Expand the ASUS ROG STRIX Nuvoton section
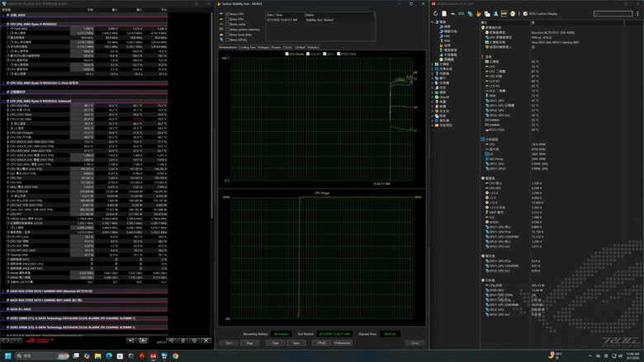The image size is (644, 362). (x=3, y=291)
